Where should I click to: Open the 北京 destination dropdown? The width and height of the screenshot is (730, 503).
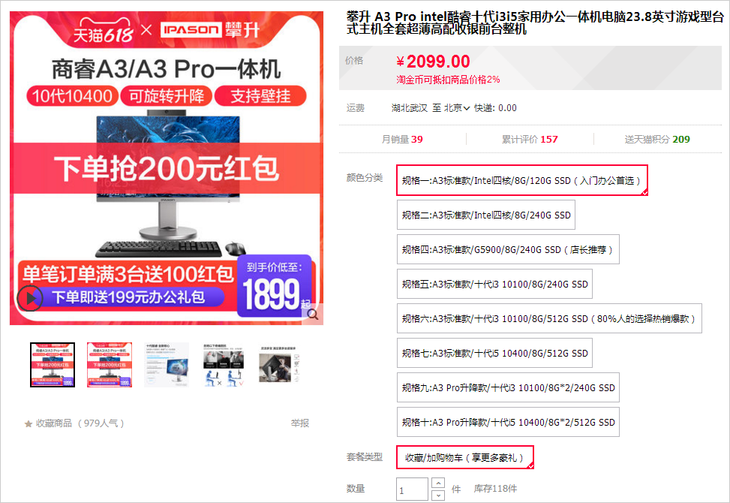click(x=457, y=108)
